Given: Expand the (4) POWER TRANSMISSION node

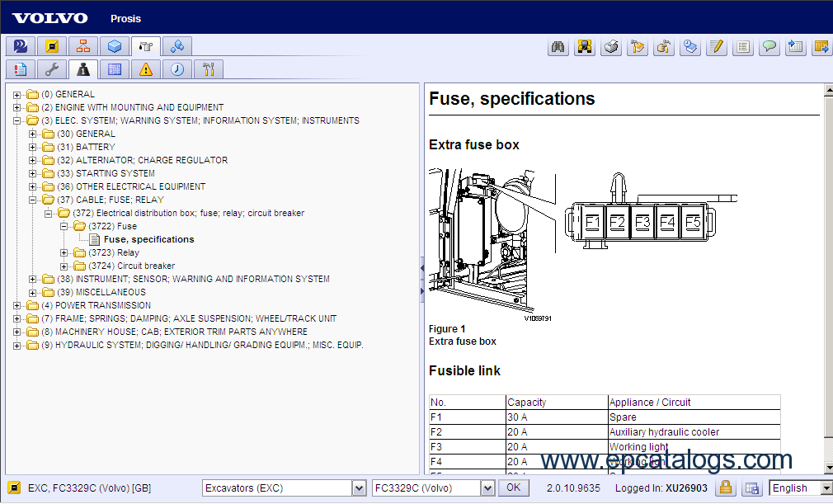Looking at the screenshot, I should (x=16, y=305).
